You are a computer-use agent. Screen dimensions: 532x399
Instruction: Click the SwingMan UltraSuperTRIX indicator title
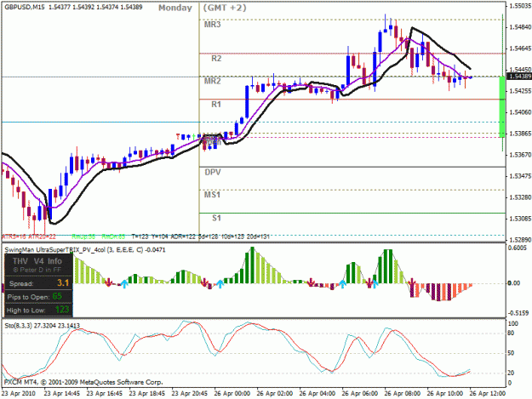85,250
